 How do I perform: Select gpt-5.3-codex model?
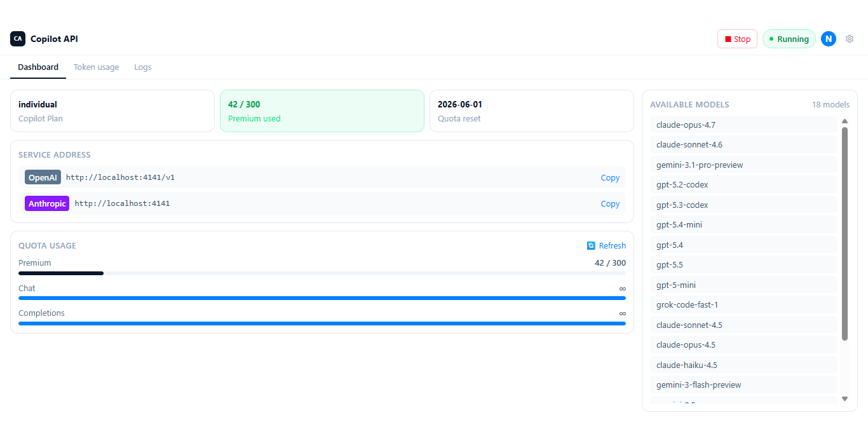[x=743, y=205]
